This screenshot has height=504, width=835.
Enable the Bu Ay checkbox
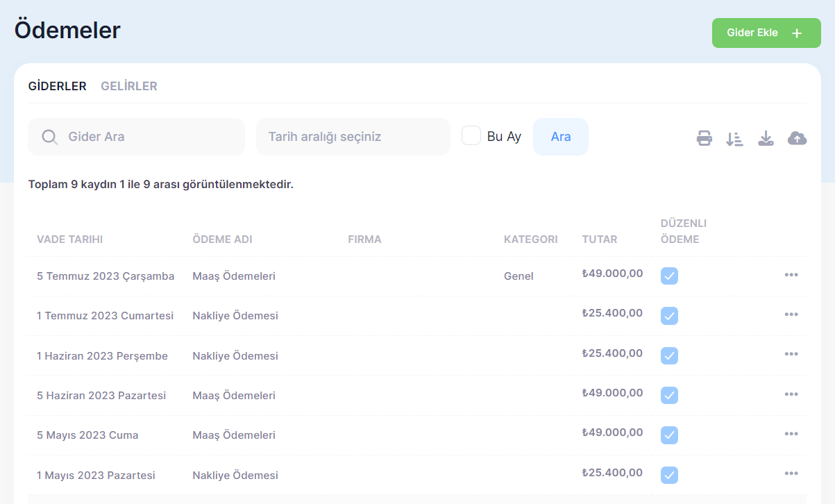tap(471, 135)
